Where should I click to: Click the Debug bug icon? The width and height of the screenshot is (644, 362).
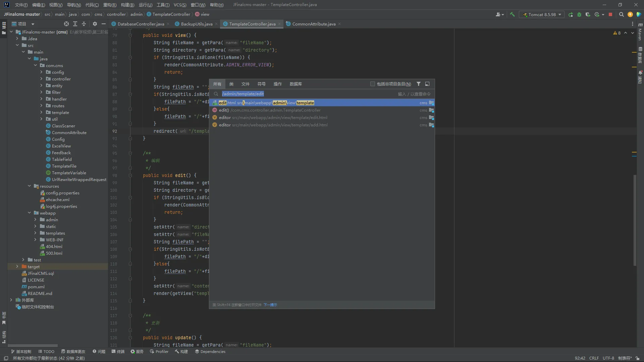[x=579, y=14]
